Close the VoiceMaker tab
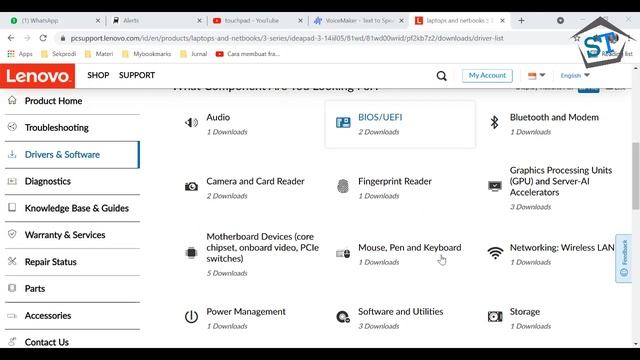640x360 pixels. point(401,20)
